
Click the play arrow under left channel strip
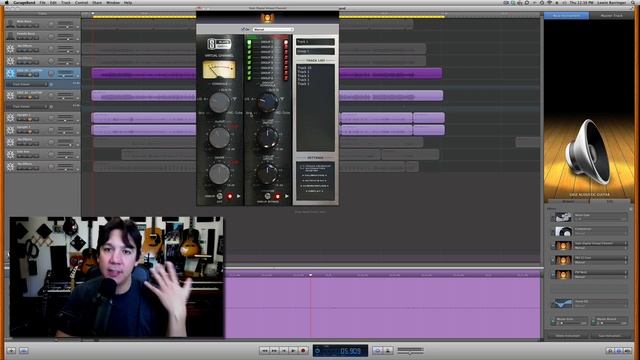pyautogui.click(x=238, y=196)
